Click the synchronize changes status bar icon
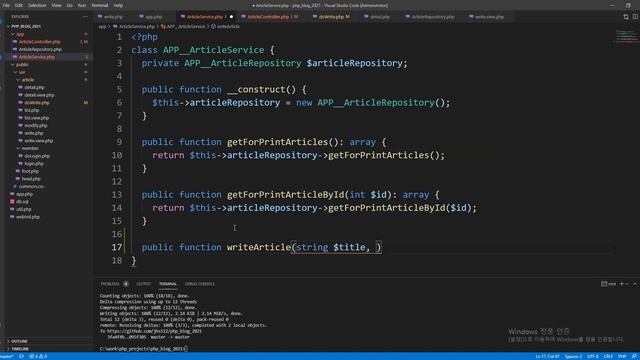This screenshot has height=360, width=640. pyautogui.click(x=21, y=356)
